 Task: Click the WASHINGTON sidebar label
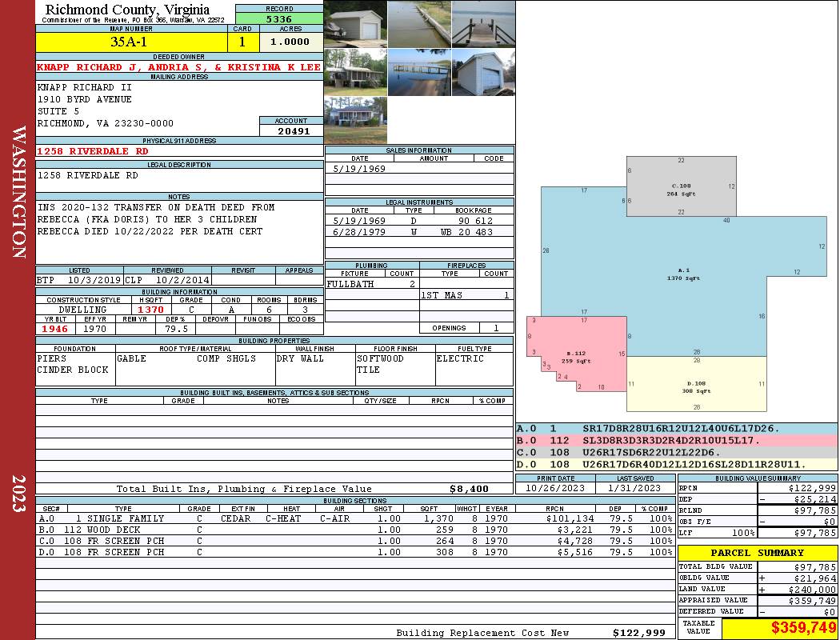coord(18,192)
